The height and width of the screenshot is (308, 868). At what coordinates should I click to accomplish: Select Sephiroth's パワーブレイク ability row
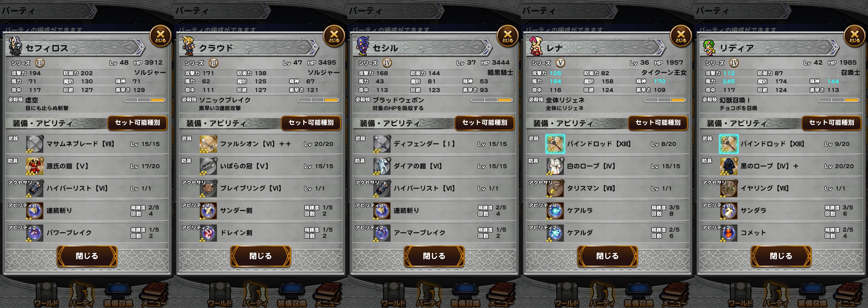point(87,233)
